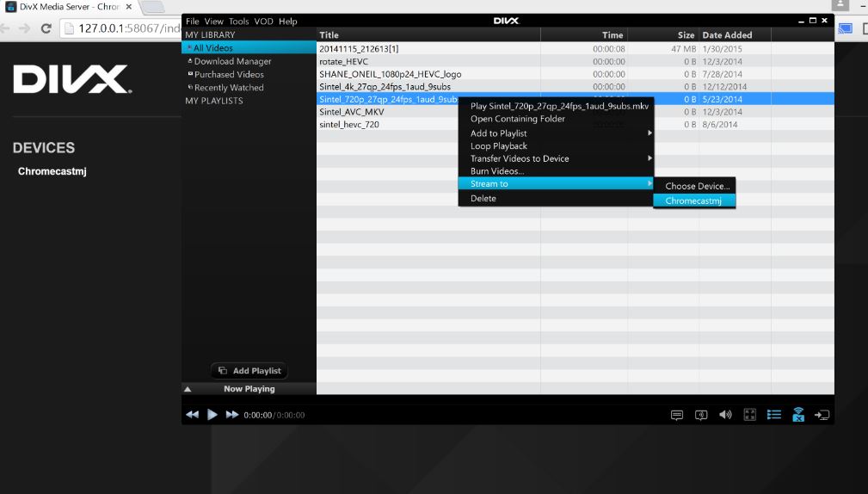Image resolution: width=868 pixels, height=494 pixels.
Task: Select video 20141115_212613[1]
Action: tap(576, 49)
